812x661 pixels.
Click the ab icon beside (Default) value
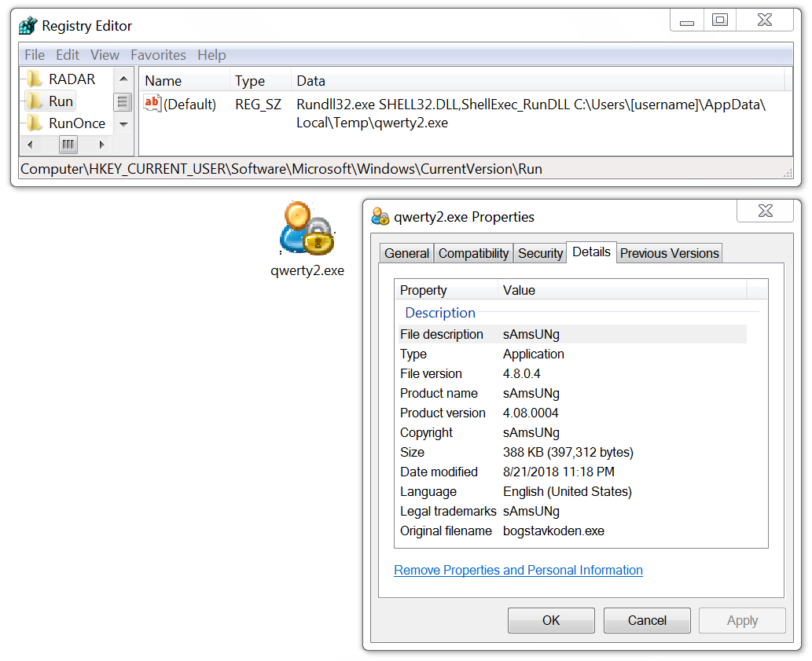click(151, 101)
